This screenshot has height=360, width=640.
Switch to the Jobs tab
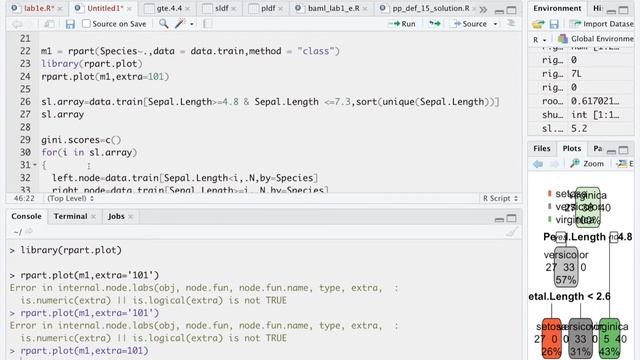pyautogui.click(x=116, y=216)
